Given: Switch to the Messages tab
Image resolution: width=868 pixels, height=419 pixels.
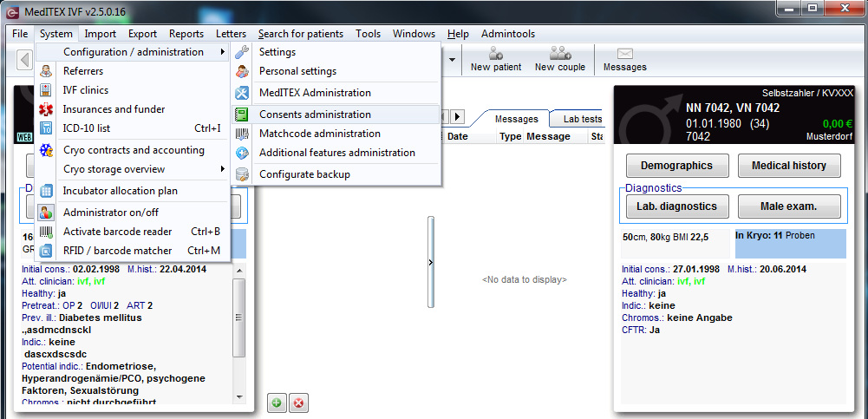Looking at the screenshot, I should point(516,119).
